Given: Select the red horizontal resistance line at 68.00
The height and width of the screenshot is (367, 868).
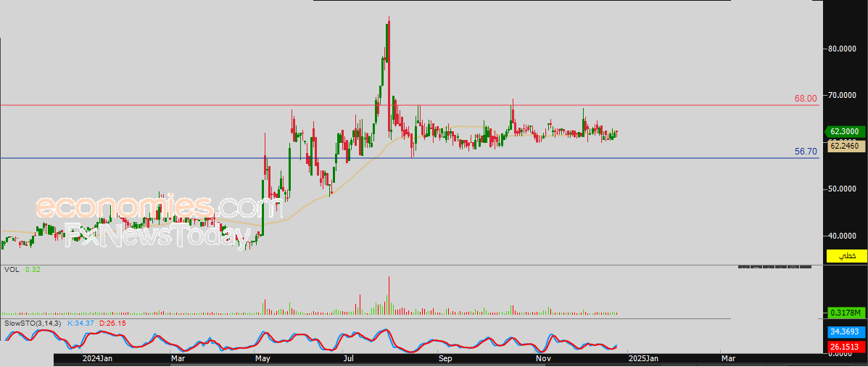Looking at the screenshot, I should pos(410,104).
